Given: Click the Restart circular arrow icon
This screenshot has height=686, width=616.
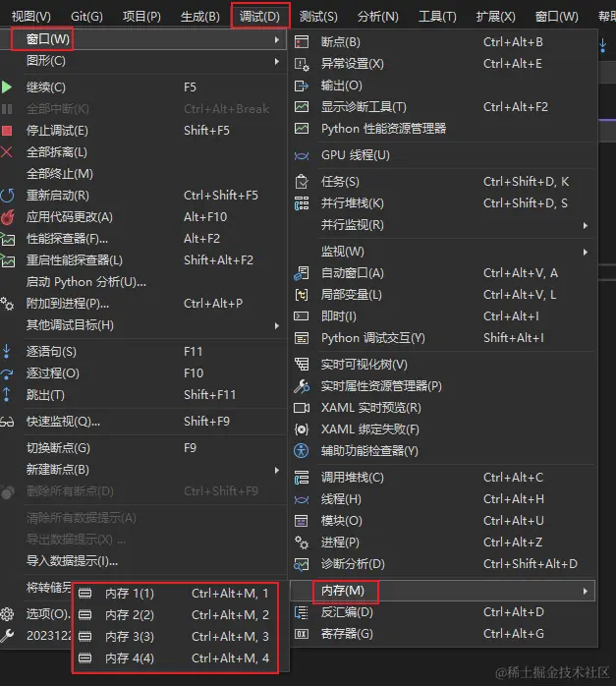Looking at the screenshot, I should click(x=8, y=196).
